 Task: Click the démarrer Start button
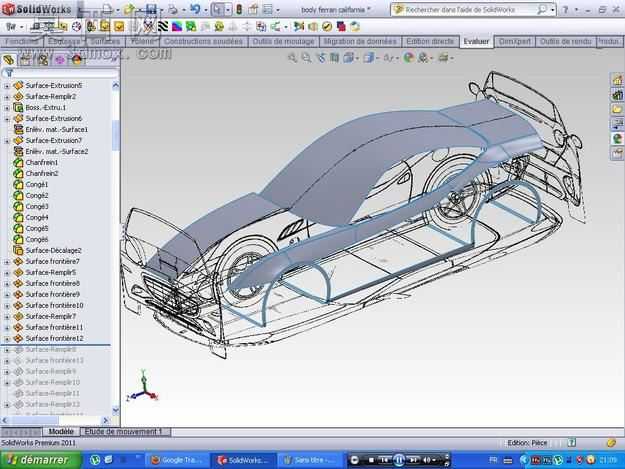click(x=40, y=460)
